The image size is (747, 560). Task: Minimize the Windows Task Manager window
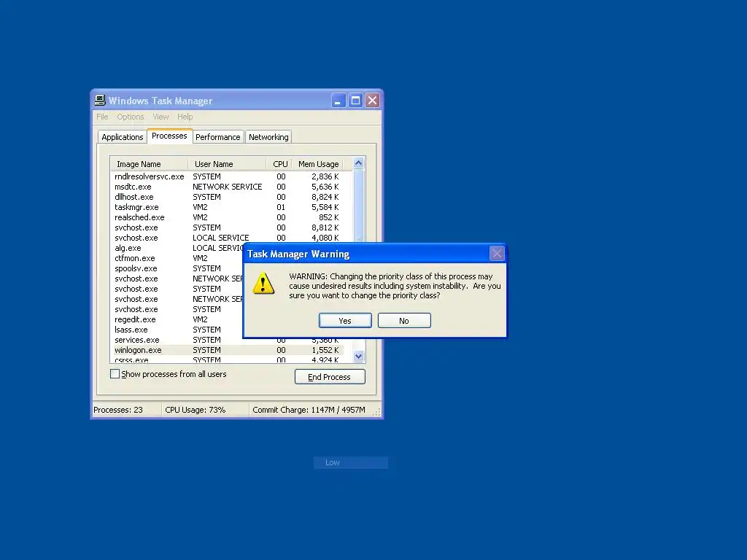point(338,100)
